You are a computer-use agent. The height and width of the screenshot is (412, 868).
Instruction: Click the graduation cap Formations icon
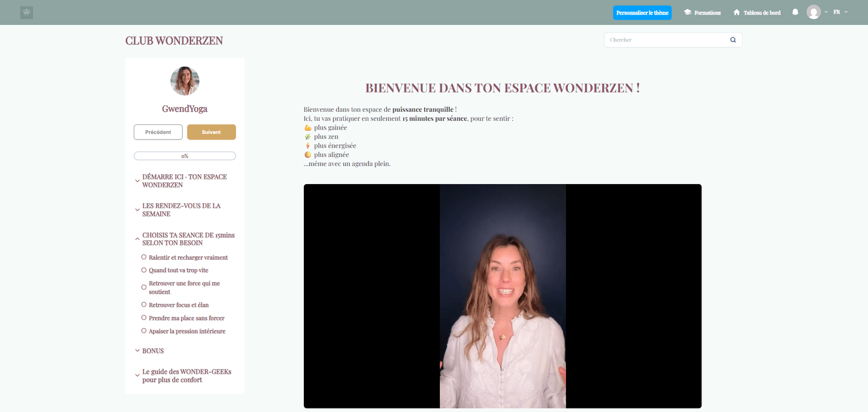click(687, 12)
